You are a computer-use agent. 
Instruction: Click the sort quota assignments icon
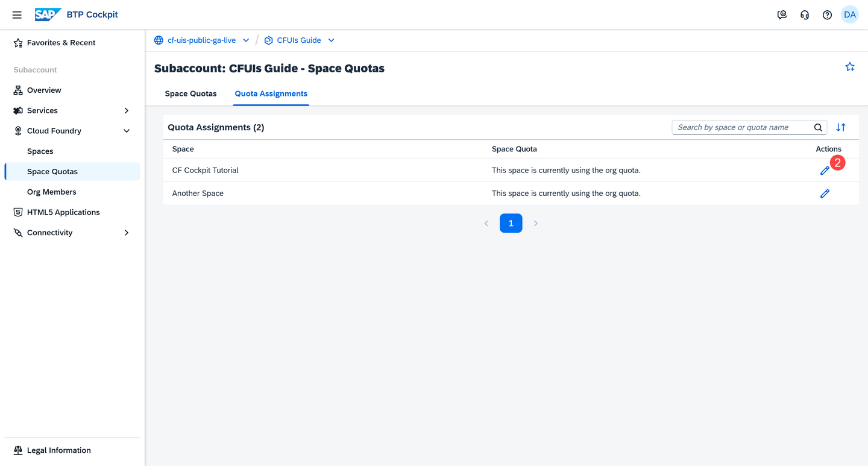pyautogui.click(x=841, y=127)
